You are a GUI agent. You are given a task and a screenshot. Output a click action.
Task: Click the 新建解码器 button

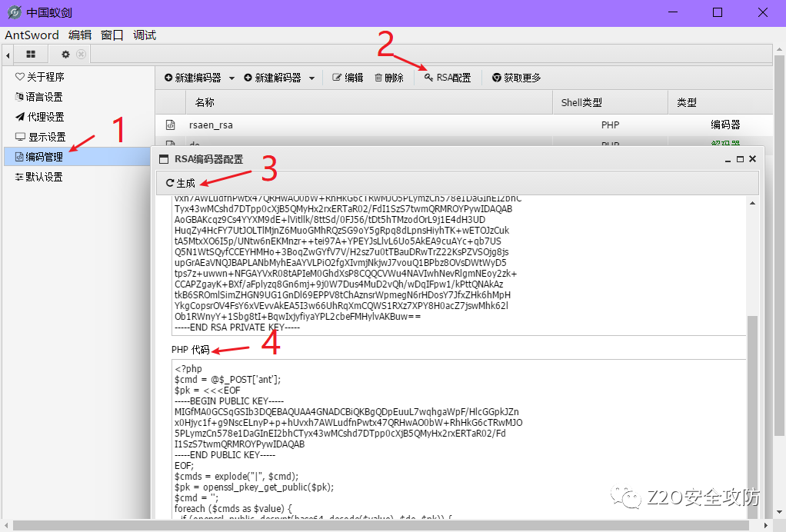(273, 78)
